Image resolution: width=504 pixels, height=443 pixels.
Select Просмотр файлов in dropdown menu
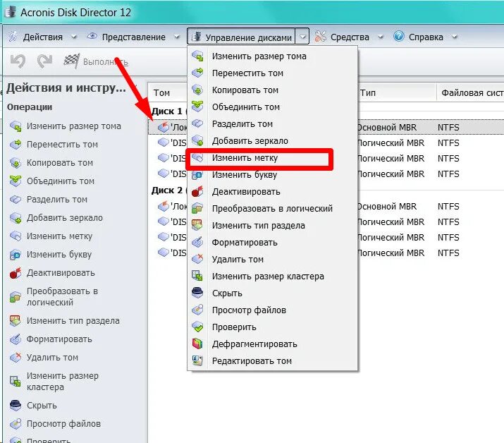(272, 310)
